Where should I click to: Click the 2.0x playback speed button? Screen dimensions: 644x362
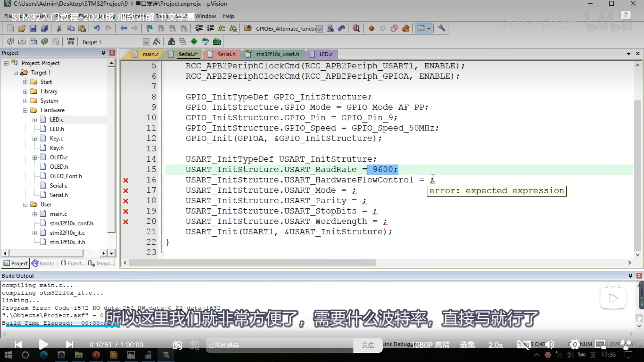495,345
